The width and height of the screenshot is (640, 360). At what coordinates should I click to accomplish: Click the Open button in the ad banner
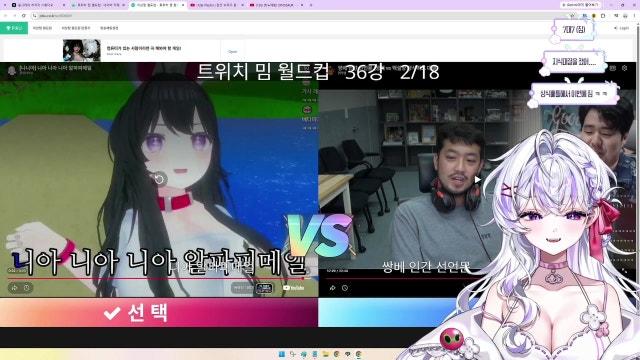point(233,51)
